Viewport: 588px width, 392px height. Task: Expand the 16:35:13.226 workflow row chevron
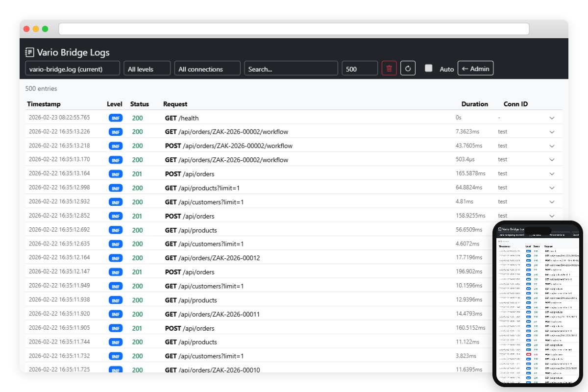(552, 132)
